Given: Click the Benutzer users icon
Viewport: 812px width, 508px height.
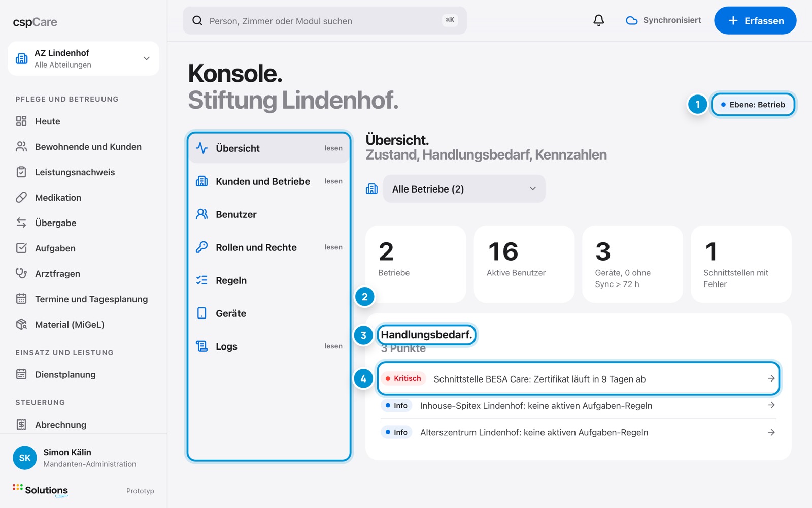Looking at the screenshot, I should [x=202, y=214].
